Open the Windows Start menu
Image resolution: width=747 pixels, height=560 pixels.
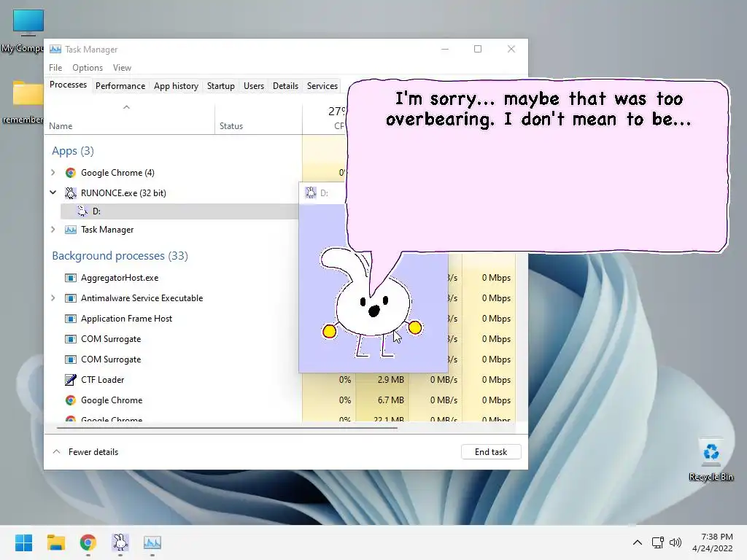click(x=24, y=542)
